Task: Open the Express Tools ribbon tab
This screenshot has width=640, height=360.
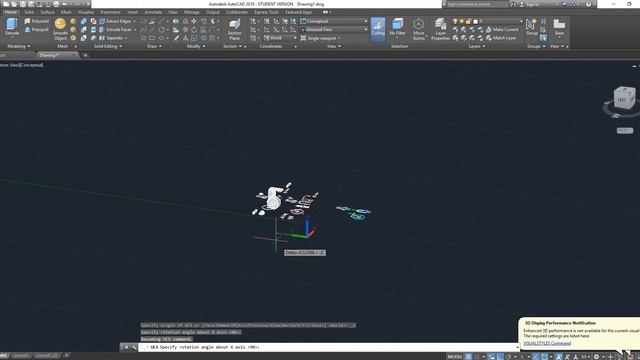Action: pyautogui.click(x=267, y=12)
